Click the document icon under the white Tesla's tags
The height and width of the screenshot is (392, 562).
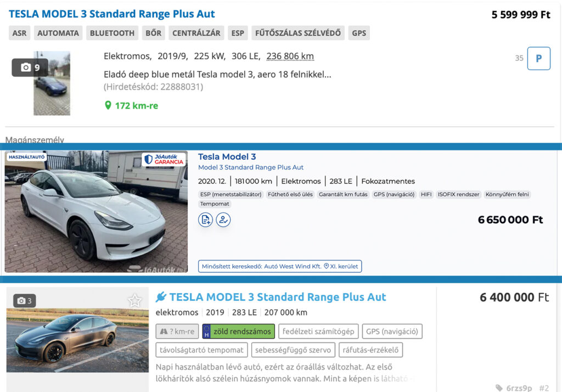tap(205, 220)
